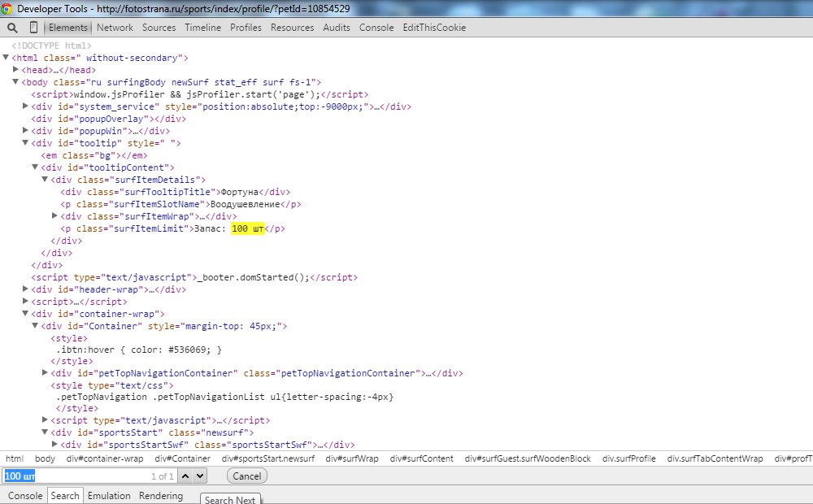813x504 pixels.
Task: Select the em class bg element
Action: (94, 155)
